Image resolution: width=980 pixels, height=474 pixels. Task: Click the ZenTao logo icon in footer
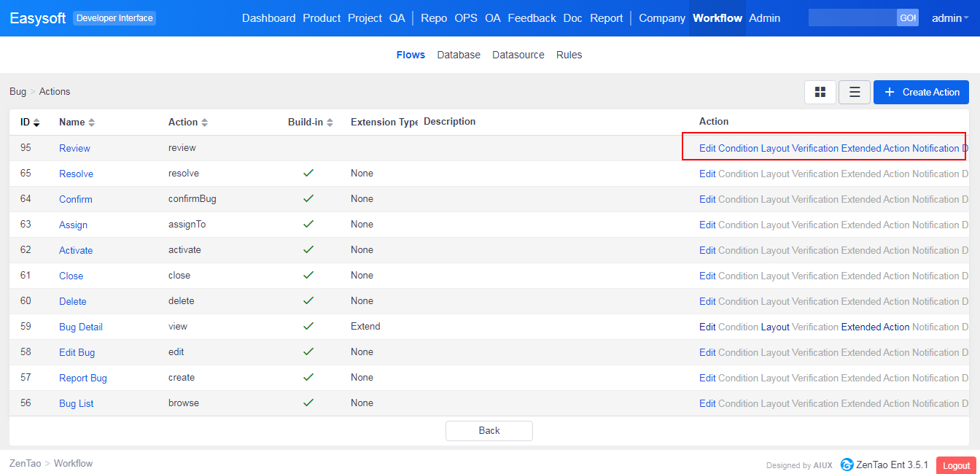tap(847, 465)
